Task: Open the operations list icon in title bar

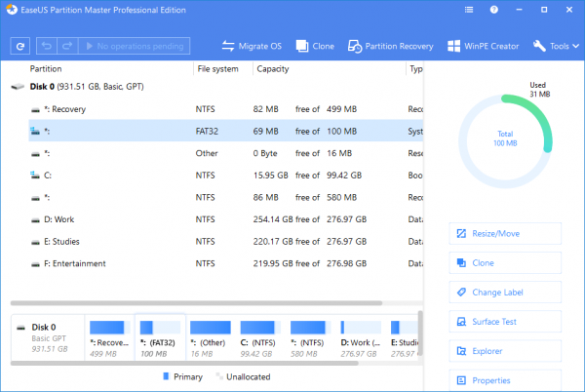Action: pos(469,10)
